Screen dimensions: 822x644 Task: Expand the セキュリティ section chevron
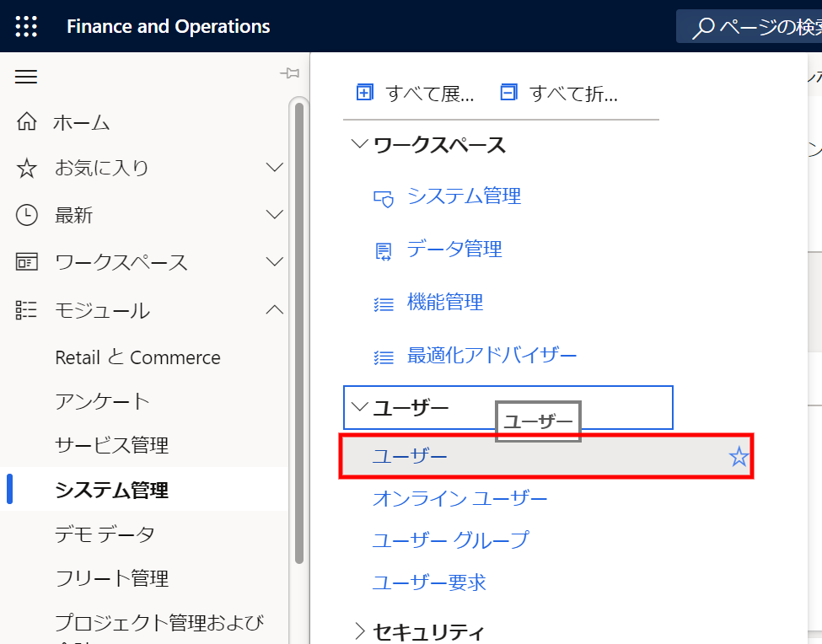click(360, 631)
